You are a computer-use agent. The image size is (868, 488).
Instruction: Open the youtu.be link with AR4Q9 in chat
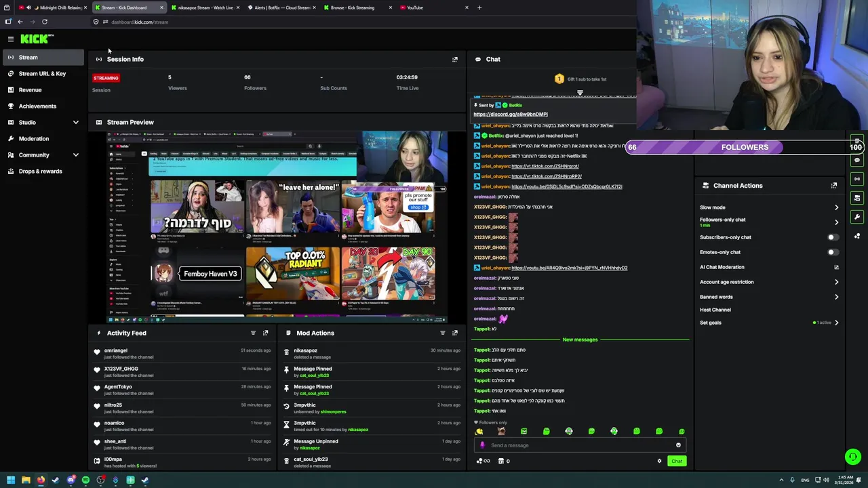pyautogui.click(x=569, y=268)
